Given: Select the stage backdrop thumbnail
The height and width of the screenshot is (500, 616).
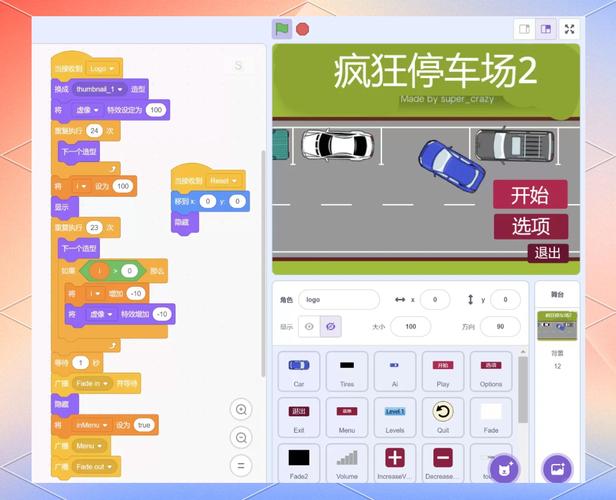Looking at the screenshot, I should click(557, 326).
